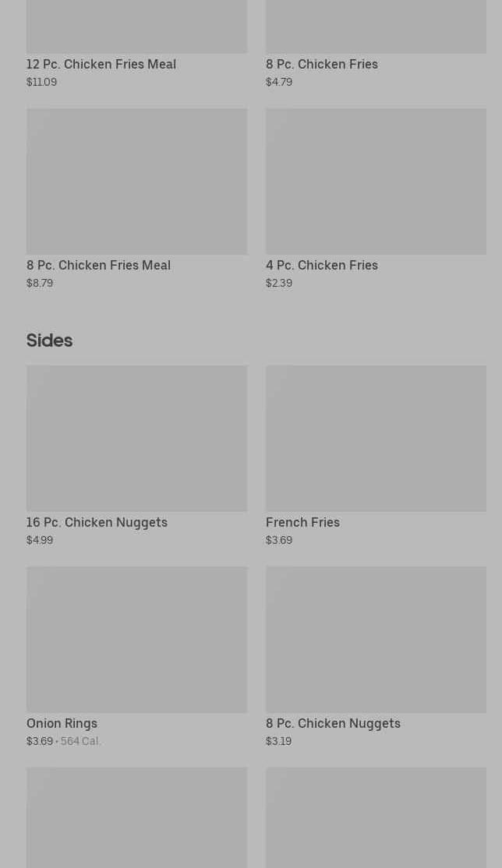Select the $4.99 Chicken Nuggets price
The height and width of the screenshot is (868, 502).
click(40, 540)
